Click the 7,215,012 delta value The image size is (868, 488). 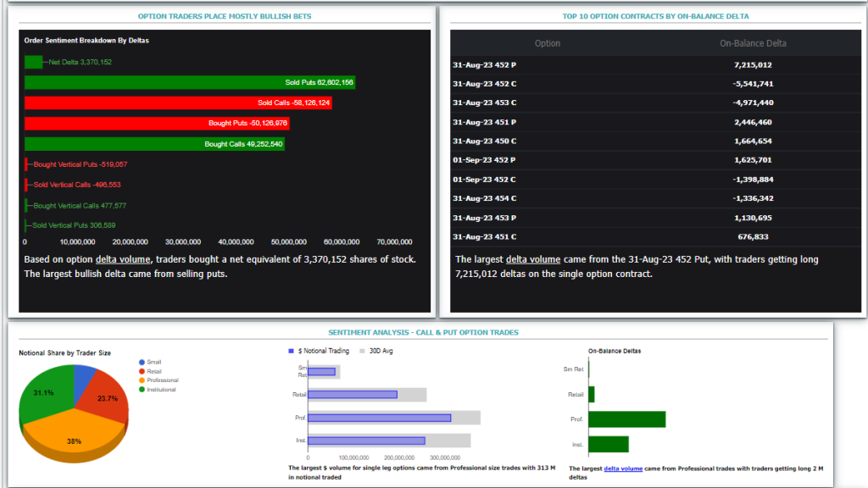[x=753, y=64]
